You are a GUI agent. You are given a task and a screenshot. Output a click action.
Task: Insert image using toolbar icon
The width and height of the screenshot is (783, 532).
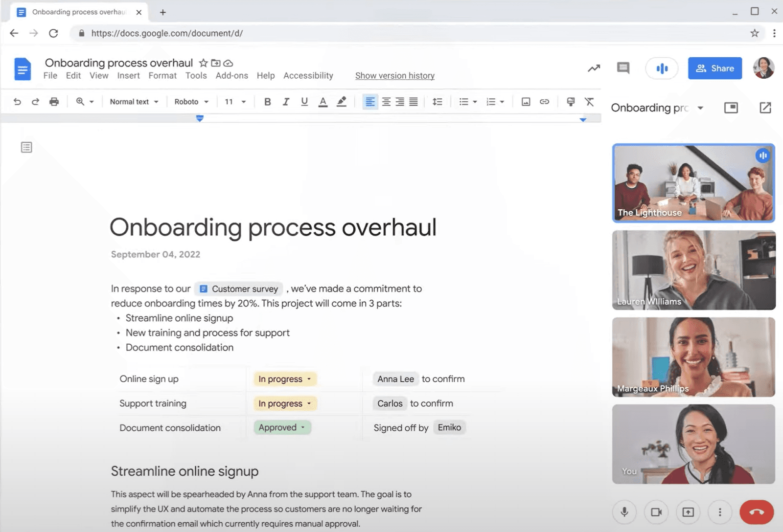526,102
